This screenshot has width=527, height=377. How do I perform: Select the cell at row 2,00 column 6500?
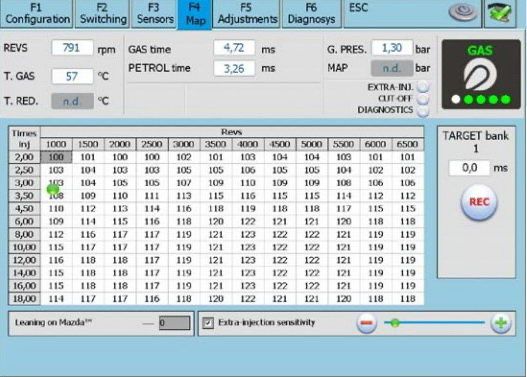[407, 157]
